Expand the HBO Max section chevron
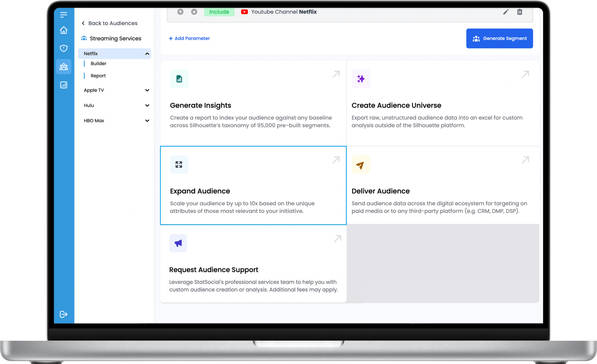The height and width of the screenshot is (364, 597). [147, 121]
